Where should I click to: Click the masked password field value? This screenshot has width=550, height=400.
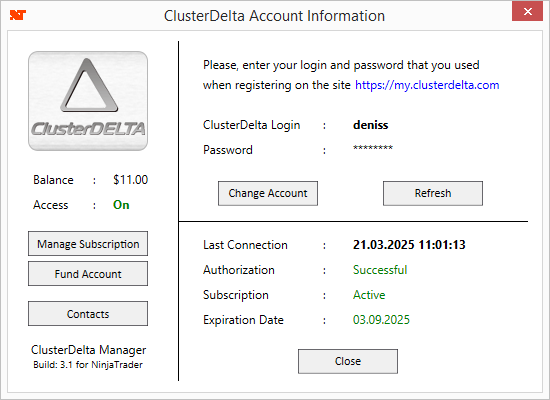(373, 148)
